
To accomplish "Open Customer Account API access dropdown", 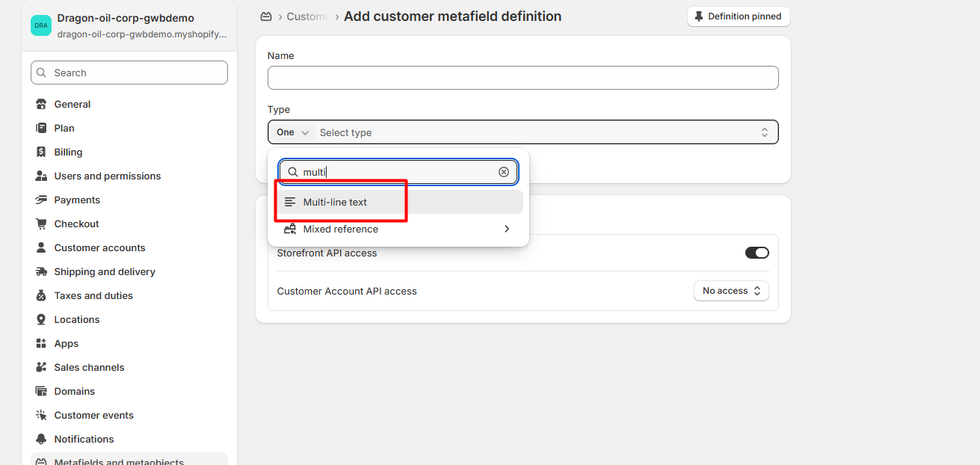I will (x=730, y=291).
